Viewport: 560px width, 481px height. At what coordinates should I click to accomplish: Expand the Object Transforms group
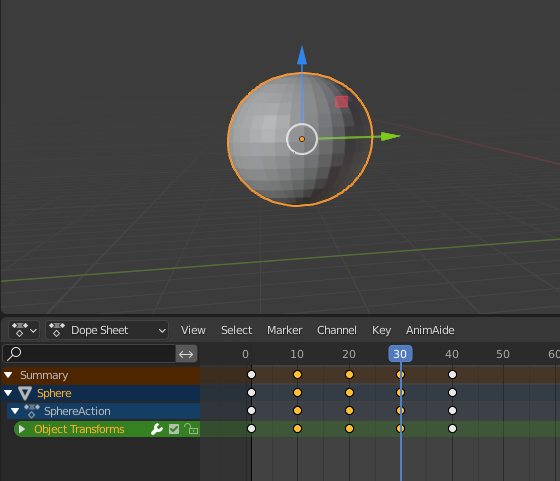(x=21, y=429)
